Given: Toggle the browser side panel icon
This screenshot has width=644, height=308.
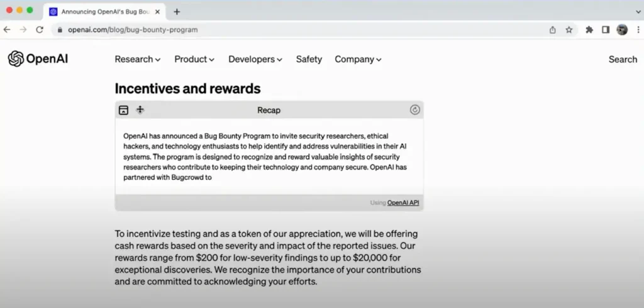Looking at the screenshot, I should pos(606,30).
